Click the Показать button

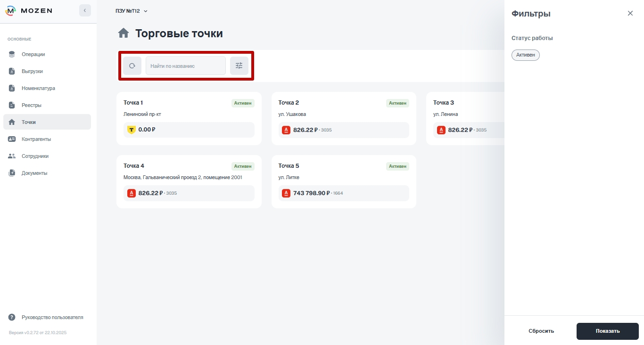608,331
